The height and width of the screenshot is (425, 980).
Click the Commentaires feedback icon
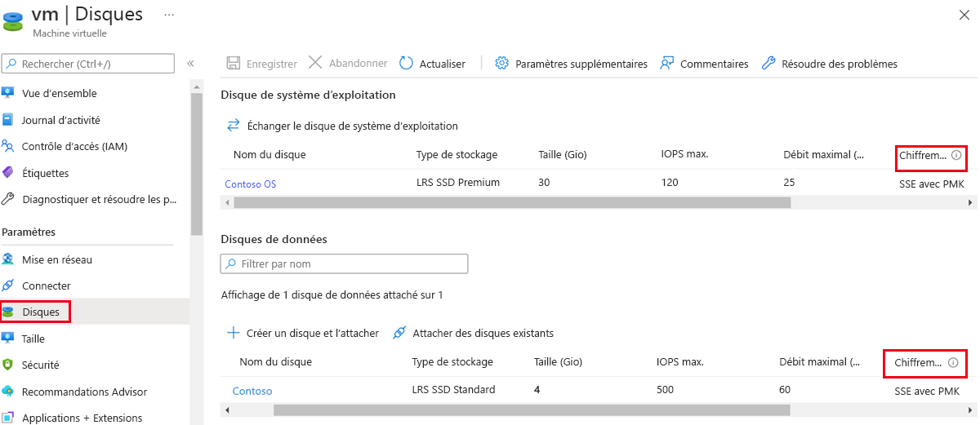(667, 64)
